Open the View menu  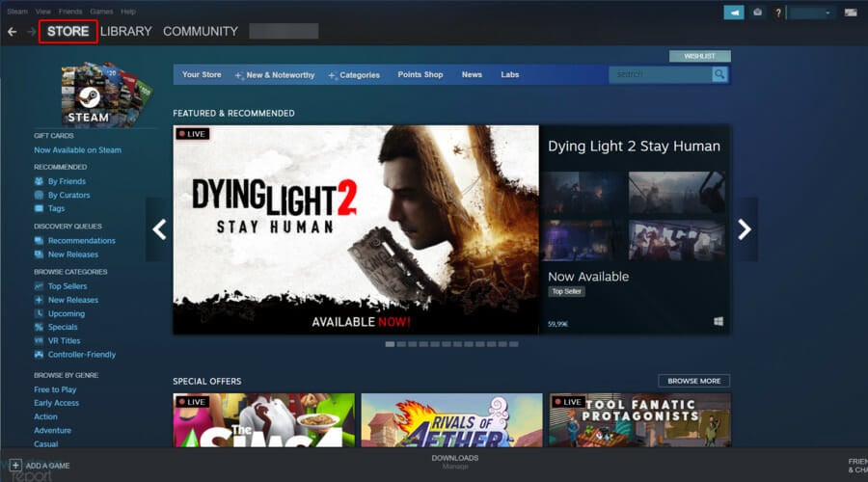[43, 11]
